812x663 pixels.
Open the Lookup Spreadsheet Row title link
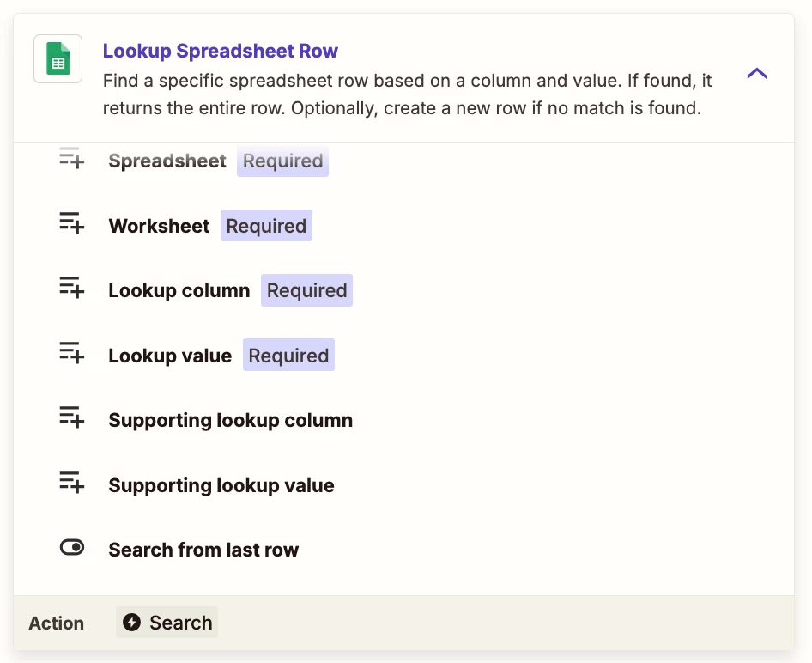point(220,51)
